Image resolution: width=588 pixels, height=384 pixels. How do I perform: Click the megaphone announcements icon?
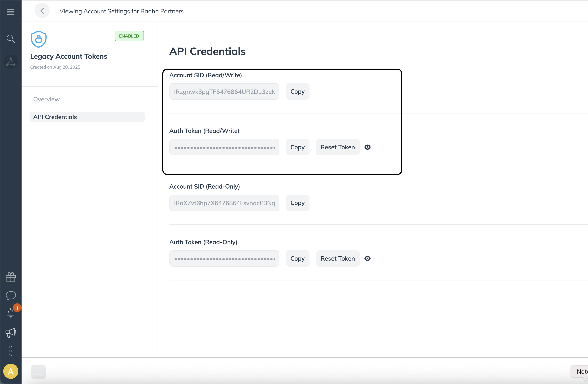point(11,333)
